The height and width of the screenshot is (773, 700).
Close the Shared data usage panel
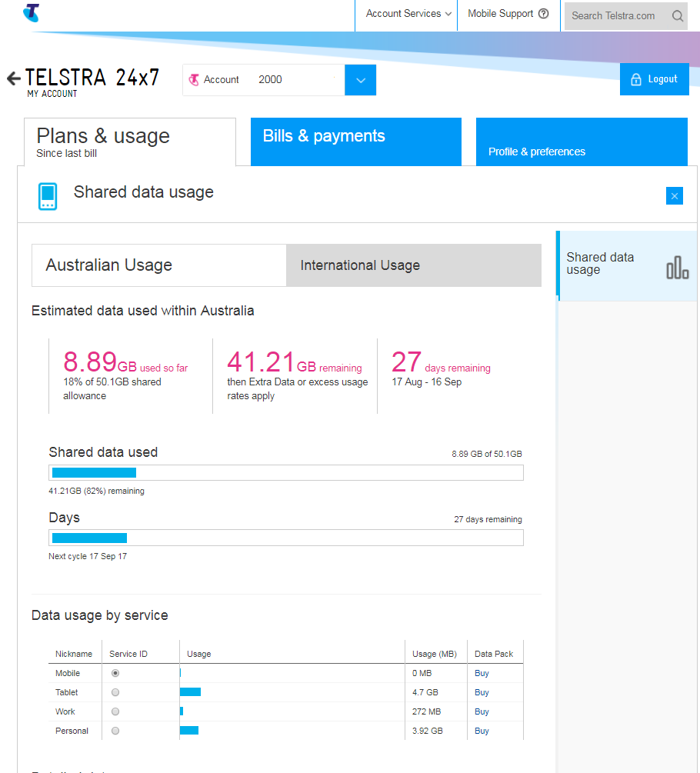[675, 196]
